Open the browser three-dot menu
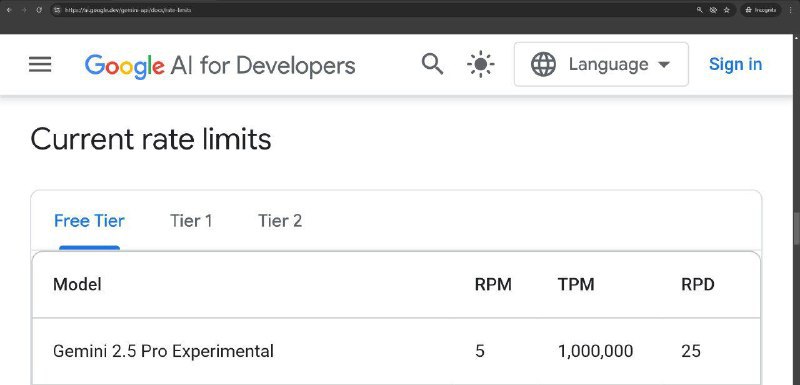 pos(790,10)
